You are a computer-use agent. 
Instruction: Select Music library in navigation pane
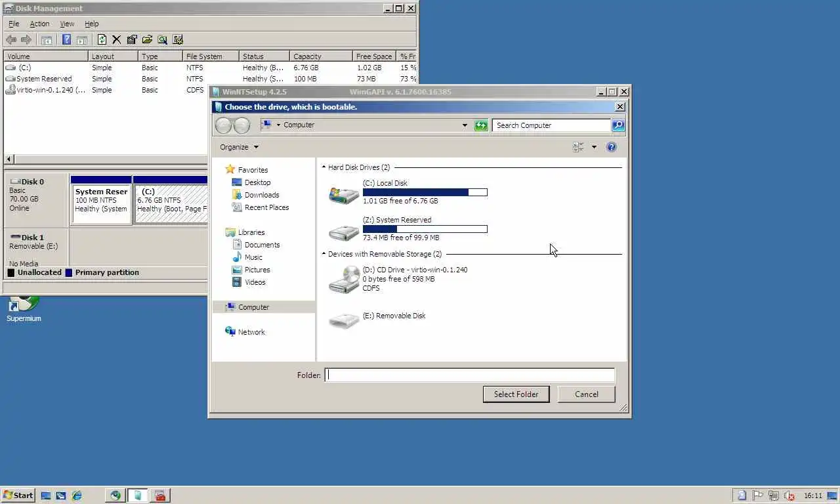pos(247,257)
